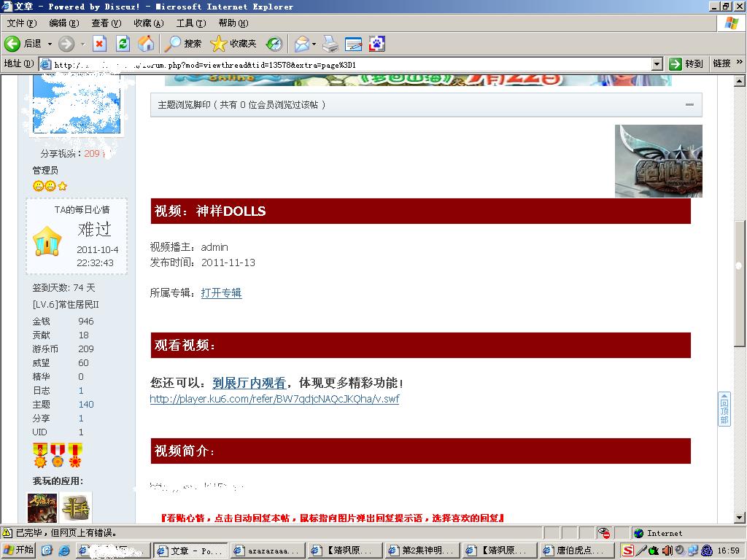Screen dimensions: 747x560
Task: Switch to the azazazaaa taskbar window
Action: (x=267, y=551)
